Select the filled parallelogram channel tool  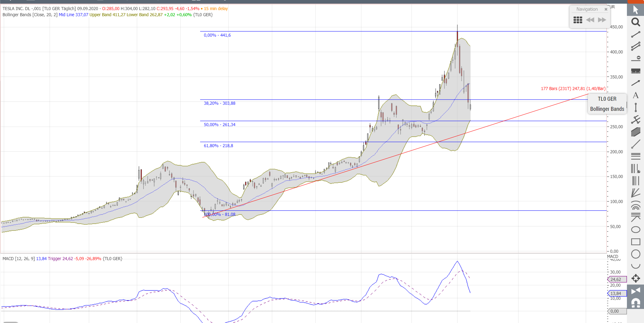coord(635,132)
